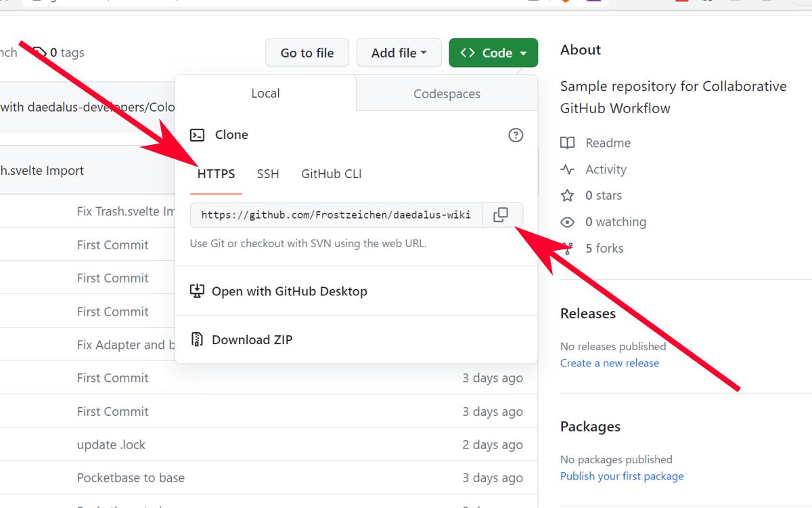
Task: Select the HTTPS clone option
Action: point(216,174)
